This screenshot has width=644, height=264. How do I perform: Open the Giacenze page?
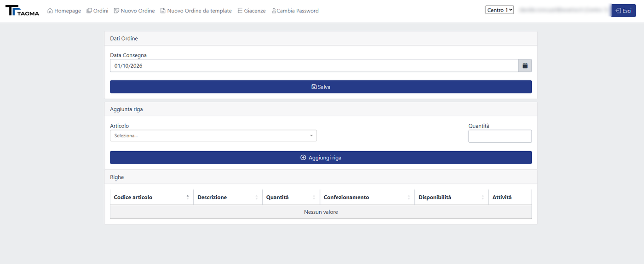252,11
